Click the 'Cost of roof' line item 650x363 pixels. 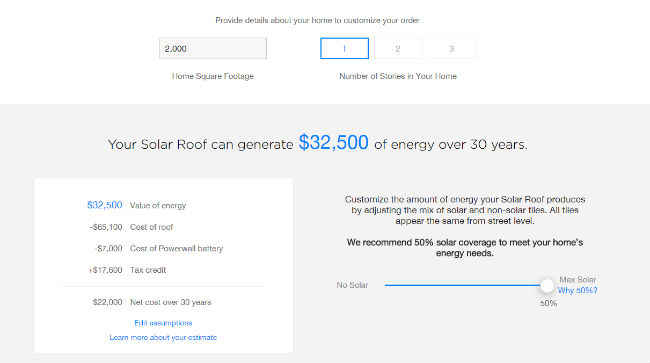(x=131, y=227)
